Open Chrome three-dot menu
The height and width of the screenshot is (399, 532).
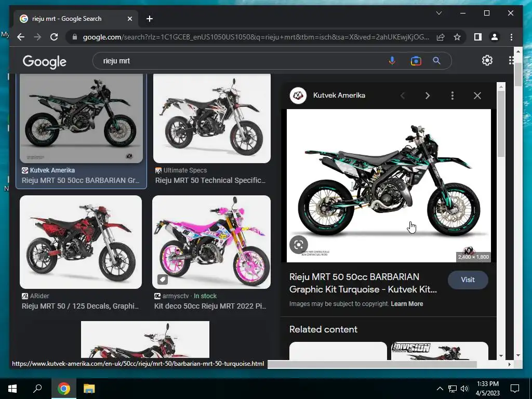(511, 37)
